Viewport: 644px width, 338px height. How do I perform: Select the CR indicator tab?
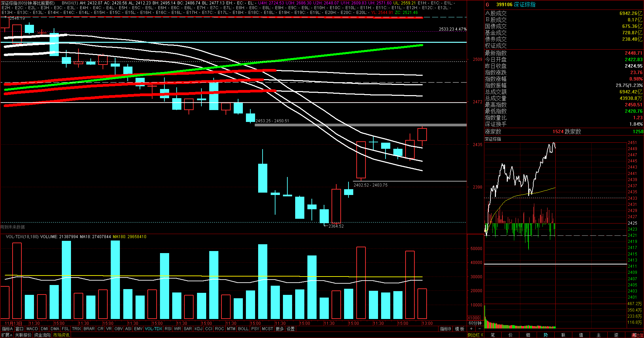tap(101, 329)
